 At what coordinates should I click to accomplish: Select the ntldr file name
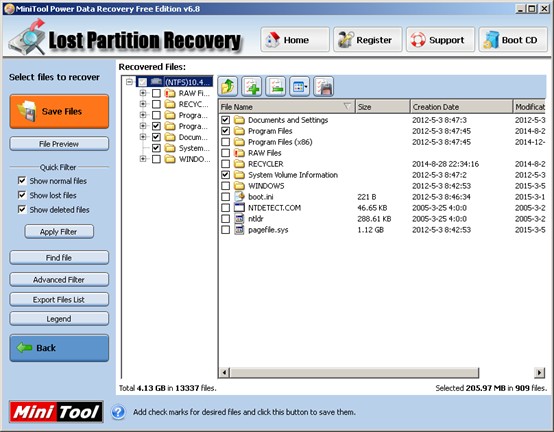coord(255,219)
